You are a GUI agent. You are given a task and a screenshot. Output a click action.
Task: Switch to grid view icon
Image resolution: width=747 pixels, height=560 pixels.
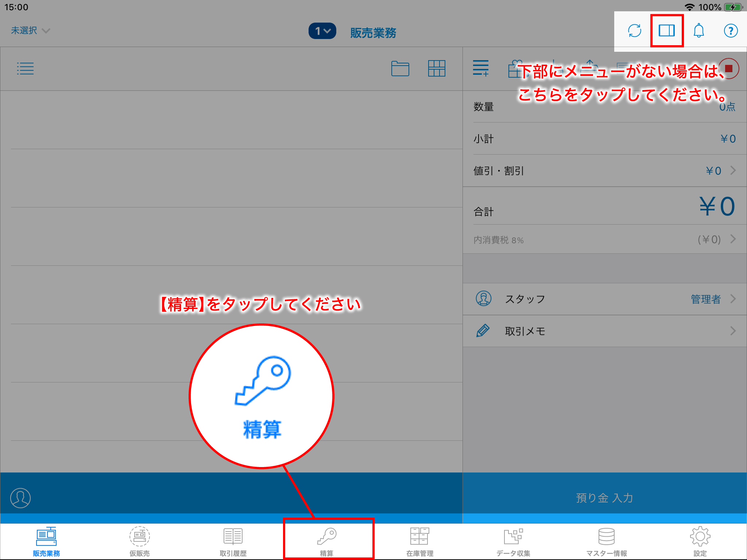click(x=437, y=69)
